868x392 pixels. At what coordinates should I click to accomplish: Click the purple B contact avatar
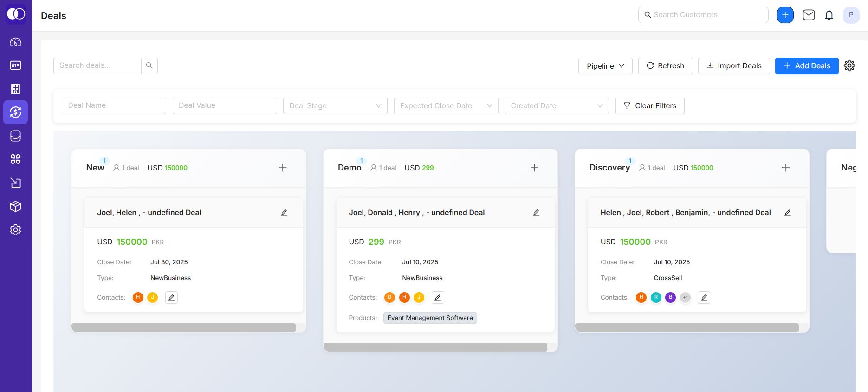click(670, 297)
